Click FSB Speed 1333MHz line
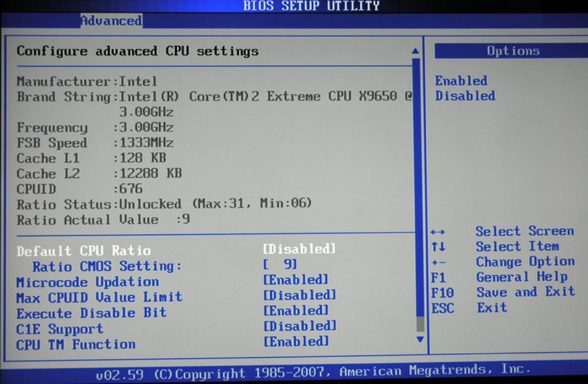Image resolution: width=588 pixels, height=384 pixels. click(95, 143)
